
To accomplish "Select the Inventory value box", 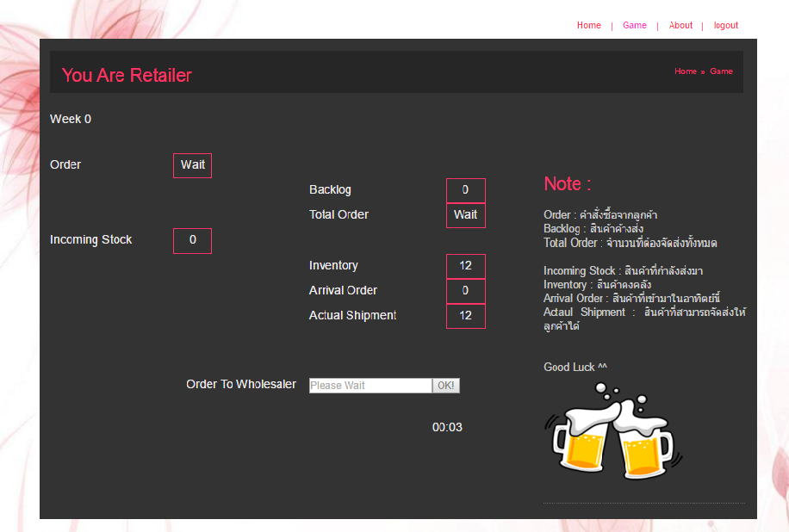I will click(x=465, y=266).
